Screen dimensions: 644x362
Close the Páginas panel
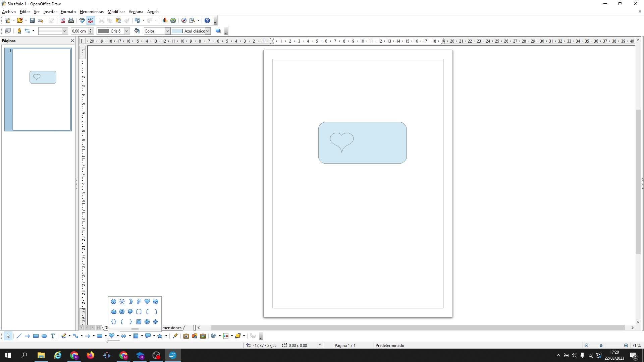coord(72,41)
